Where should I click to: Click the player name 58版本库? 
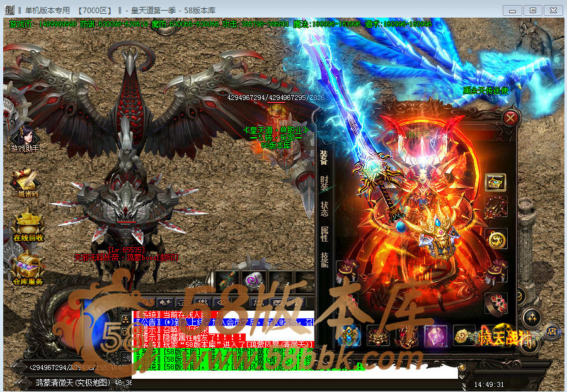276,145
